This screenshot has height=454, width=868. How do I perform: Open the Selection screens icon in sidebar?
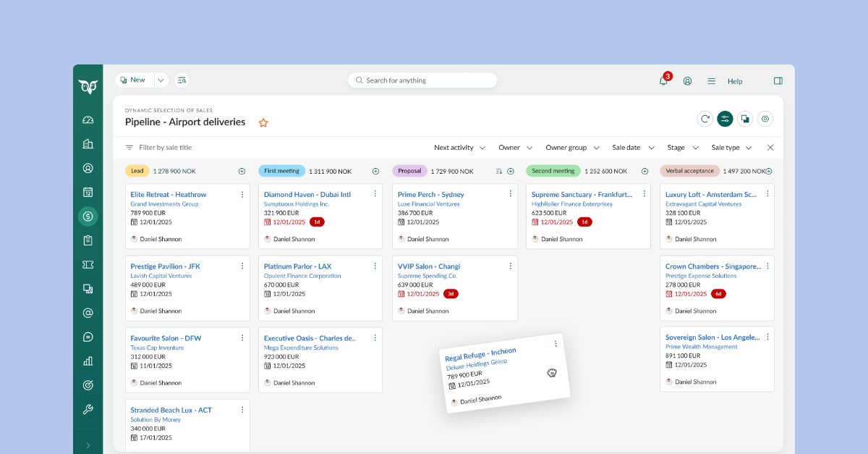click(88, 288)
